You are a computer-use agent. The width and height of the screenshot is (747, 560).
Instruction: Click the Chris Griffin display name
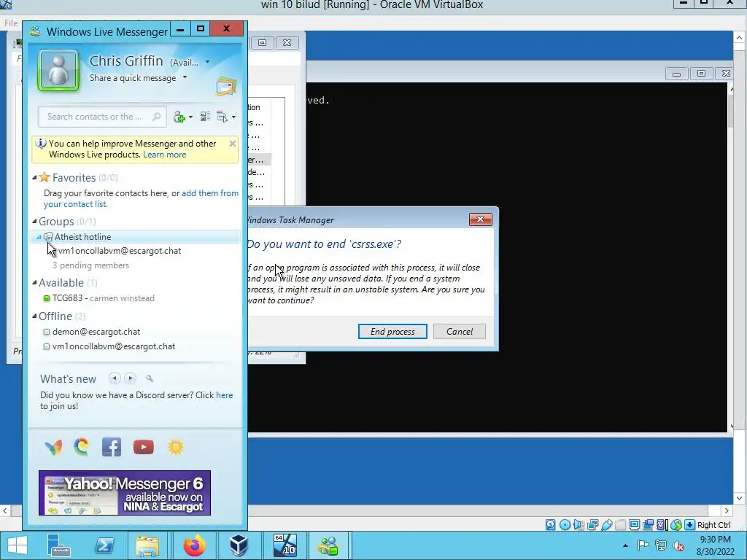click(x=126, y=61)
